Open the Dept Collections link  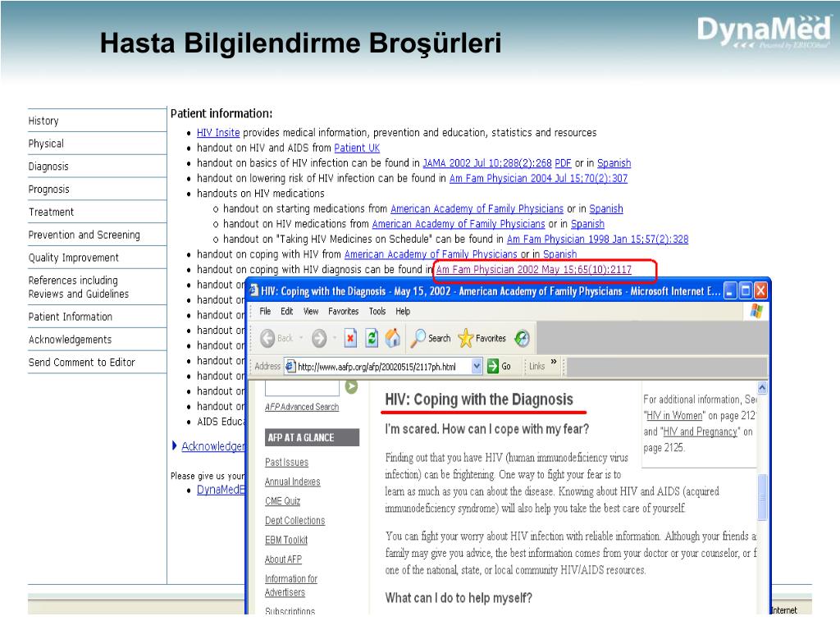(x=294, y=520)
